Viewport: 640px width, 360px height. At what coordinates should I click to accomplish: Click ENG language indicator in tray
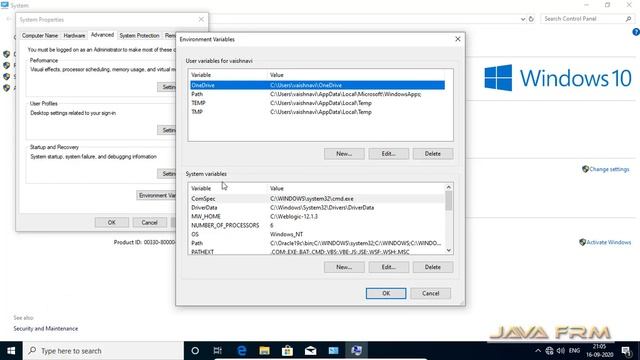[x=574, y=351]
